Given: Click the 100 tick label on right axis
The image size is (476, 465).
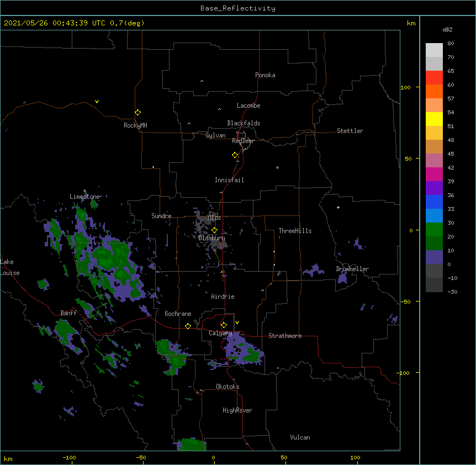Looking at the screenshot, I should [x=405, y=87].
